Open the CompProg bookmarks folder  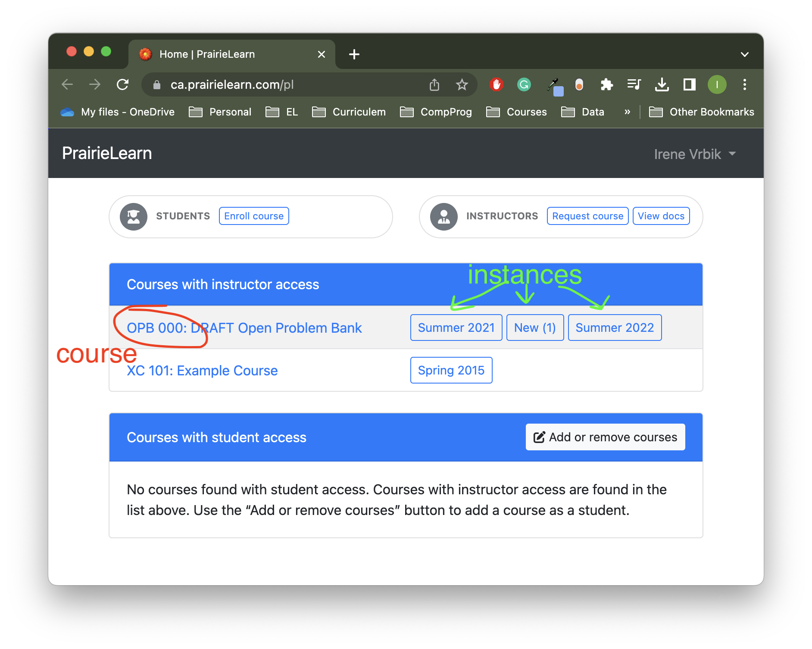click(x=436, y=112)
